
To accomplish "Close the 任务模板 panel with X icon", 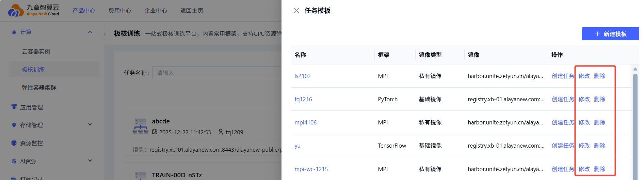I will (296, 11).
